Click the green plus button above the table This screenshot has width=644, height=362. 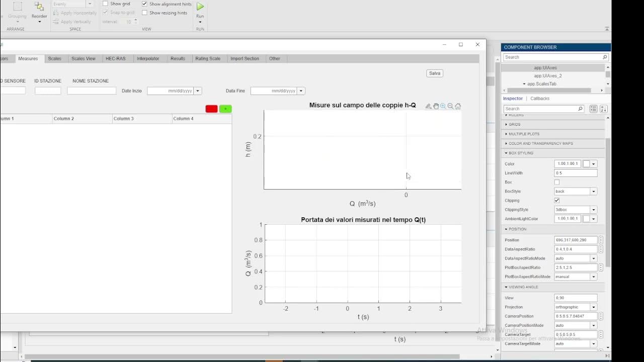pyautogui.click(x=225, y=109)
